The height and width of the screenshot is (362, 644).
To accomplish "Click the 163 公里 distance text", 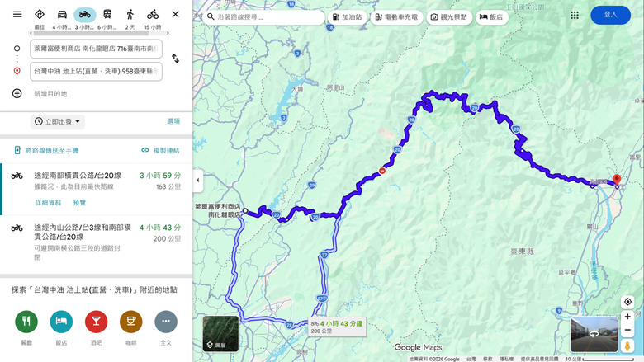I will coord(168,186).
